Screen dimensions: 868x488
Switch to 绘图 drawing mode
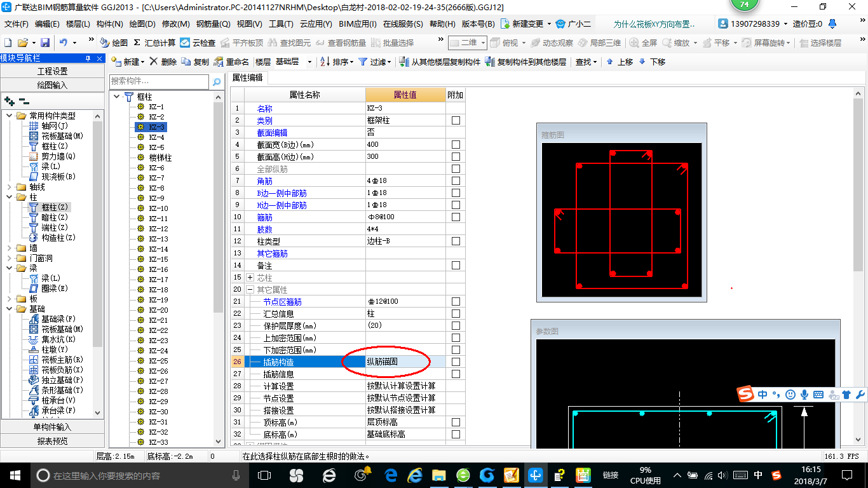tap(114, 43)
